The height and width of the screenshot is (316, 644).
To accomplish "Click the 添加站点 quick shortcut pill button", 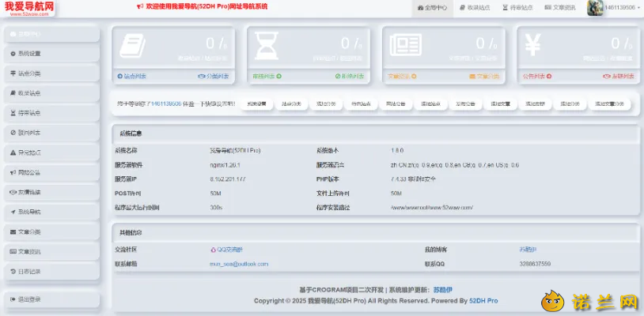I will point(430,104).
